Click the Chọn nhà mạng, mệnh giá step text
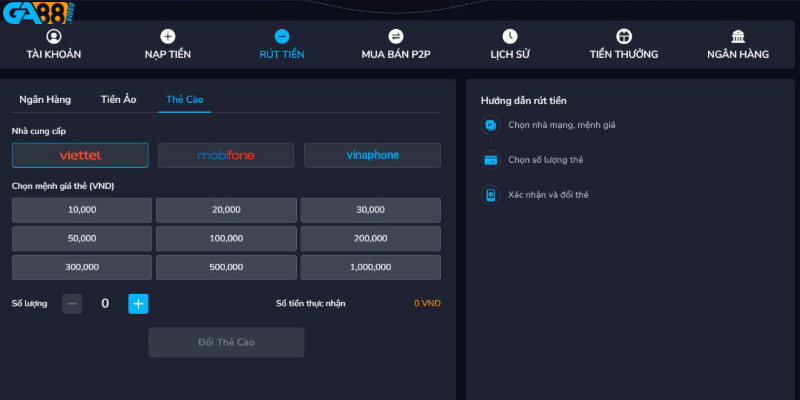Viewport: 800px width, 400px height. pos(562,125)
